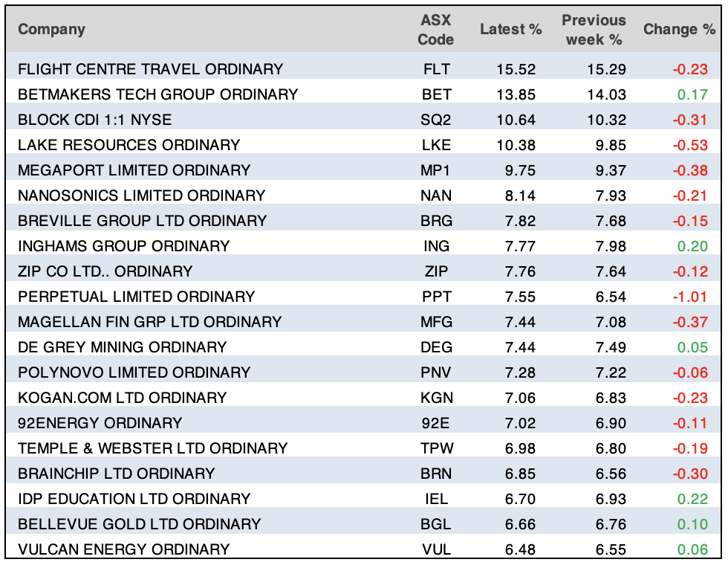The width and height of the screenshot is (728, 568).
Task: Click the Change % column header
Action: click(x=679, y=30)
